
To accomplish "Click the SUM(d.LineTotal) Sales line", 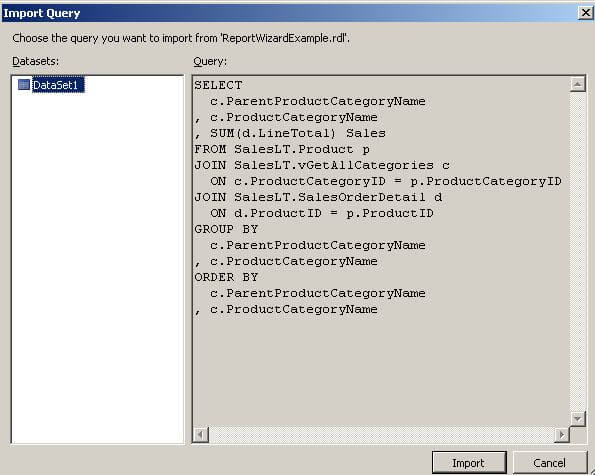I will [290, 133].
